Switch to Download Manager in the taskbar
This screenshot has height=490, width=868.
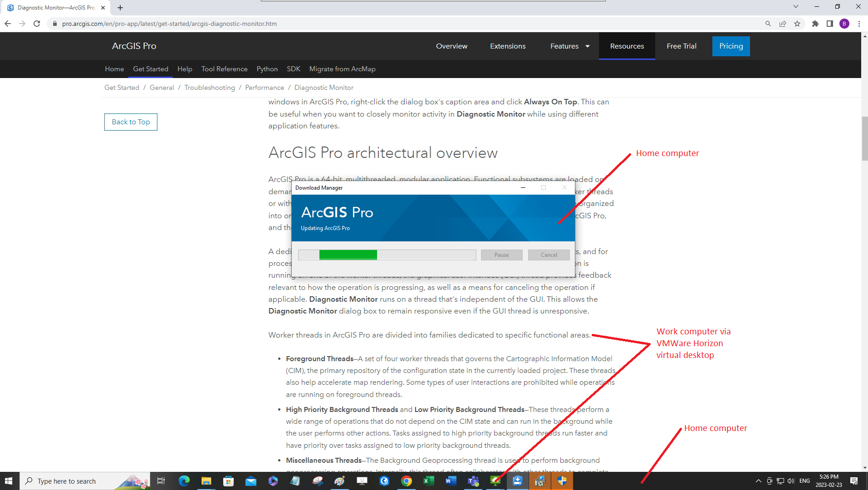tap(517, 481)
